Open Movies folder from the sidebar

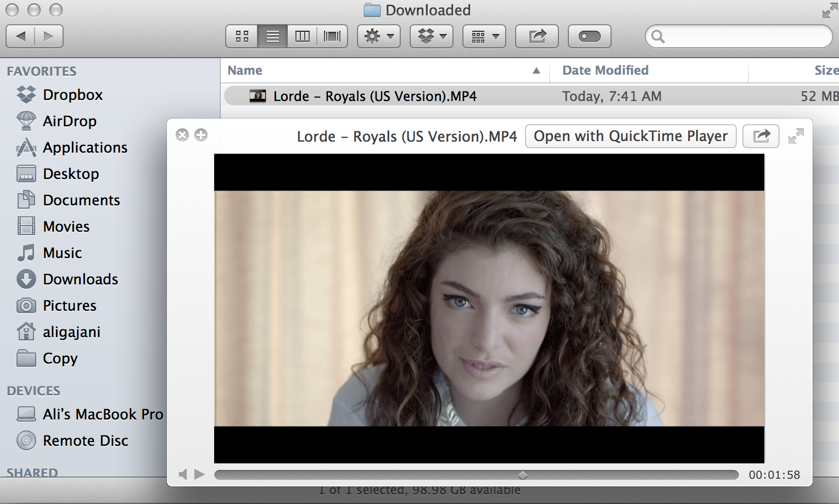(66, 227)
